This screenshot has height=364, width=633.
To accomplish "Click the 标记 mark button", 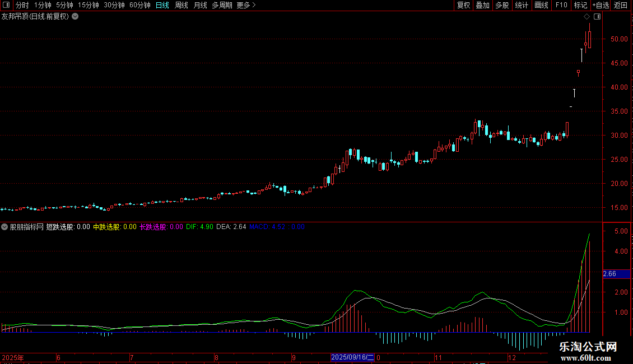I will [x=580, y=5].
